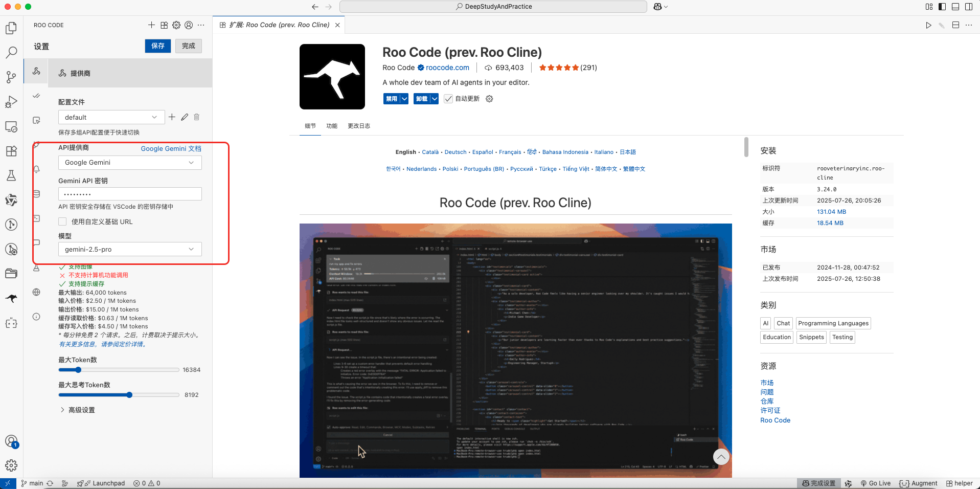Image resolution: width=980 pixels, height=489 pixels.
Task: Uninstall the Roo Code extension
Action: pyautogui.click(x=422, y=99)
